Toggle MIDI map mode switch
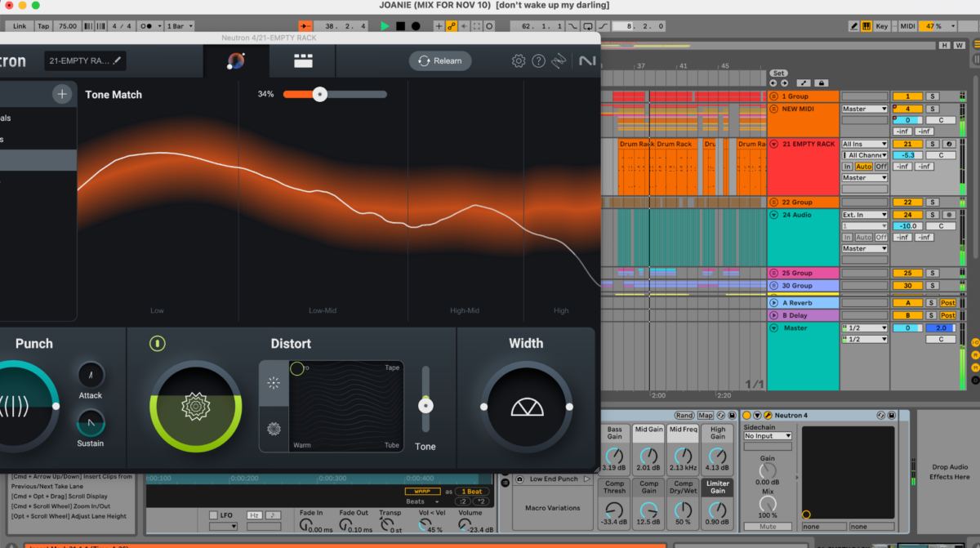Viewport: 980px width, 548px height. [907, 26]
